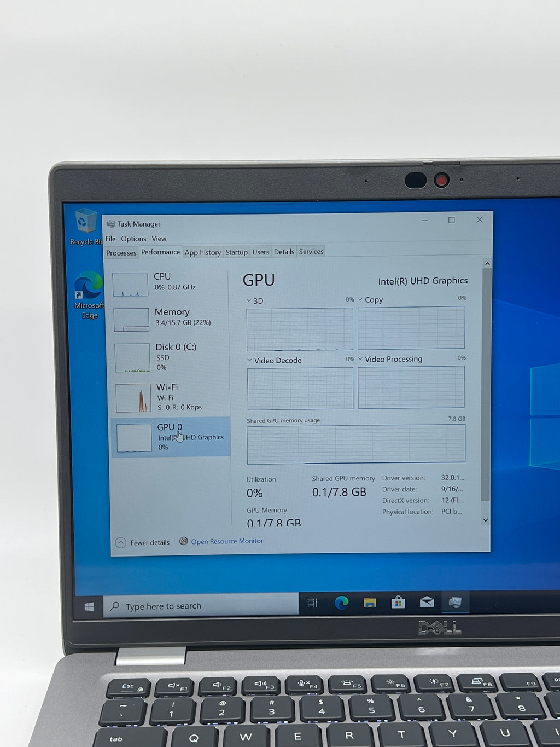Click Physical location PCI b... value
Viewport: 560px width, 747px height.
point(452,512)
